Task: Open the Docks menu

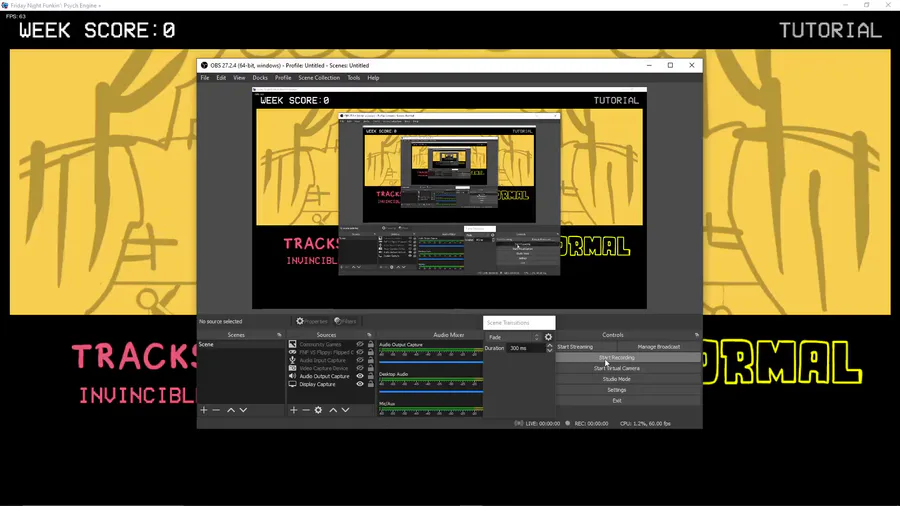Action: pos(260,78)
